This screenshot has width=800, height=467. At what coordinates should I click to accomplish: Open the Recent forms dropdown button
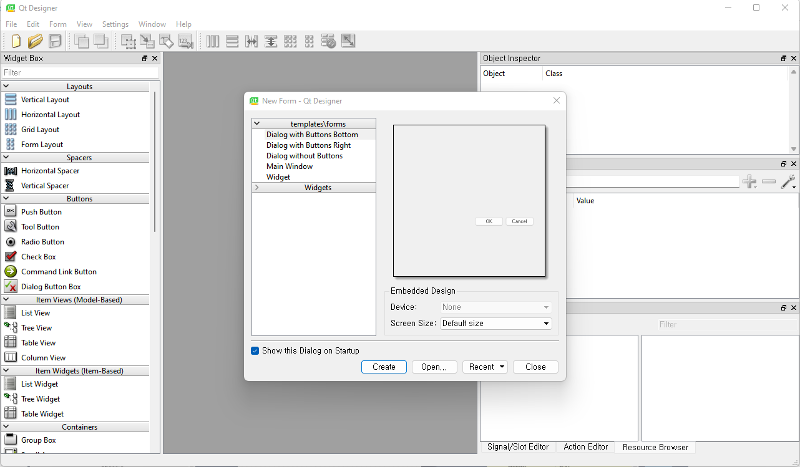(x=485, y=366)
